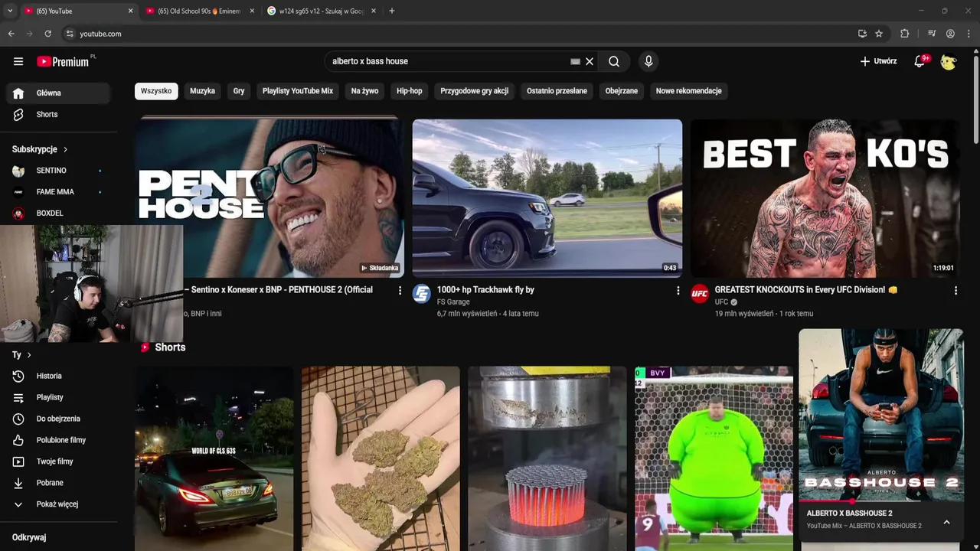The width and height of the screenshot is (980, 551).
Task: Open Pobrane downloads in sidebar
Action: [x=58, y=483]
